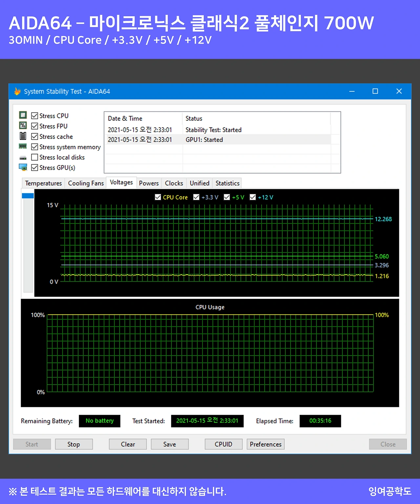
Task: Click the GPU1 log row's date and time
Action: (140, 139)
